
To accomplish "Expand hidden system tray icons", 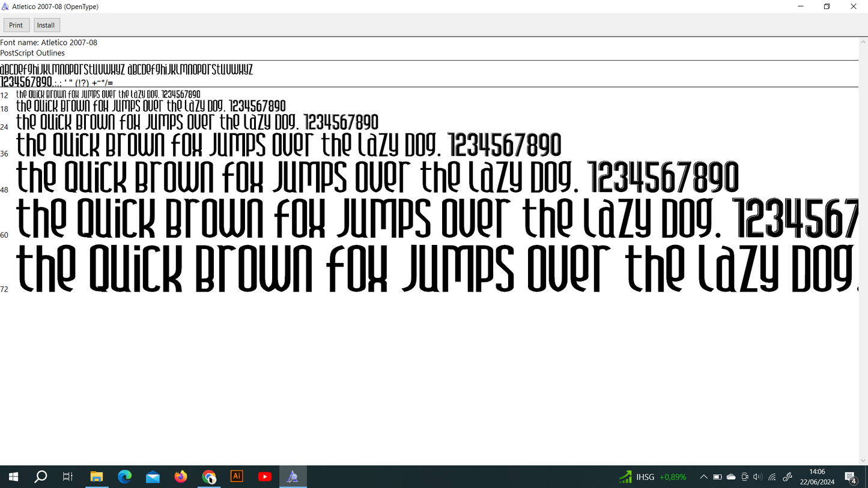I will tap(703, 477).
